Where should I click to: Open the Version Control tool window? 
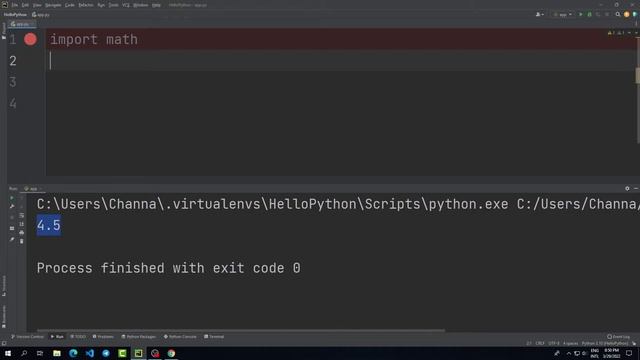(27, 337)
